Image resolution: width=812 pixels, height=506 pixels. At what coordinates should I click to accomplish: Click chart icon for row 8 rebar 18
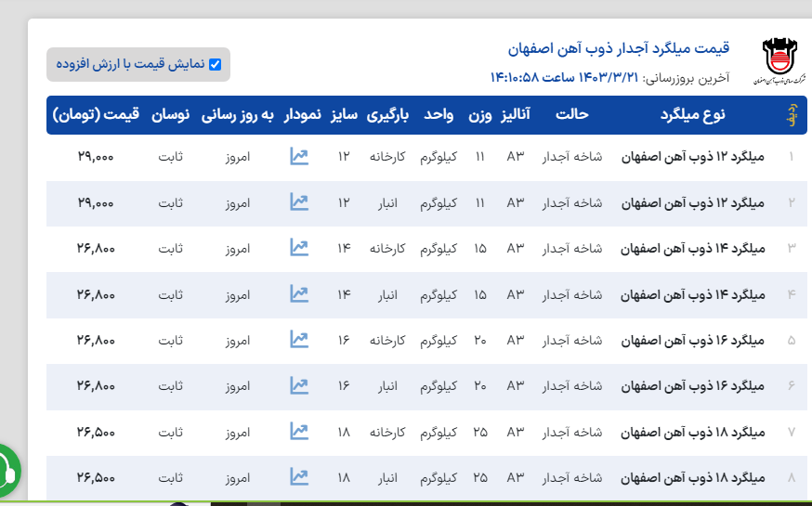298,477
